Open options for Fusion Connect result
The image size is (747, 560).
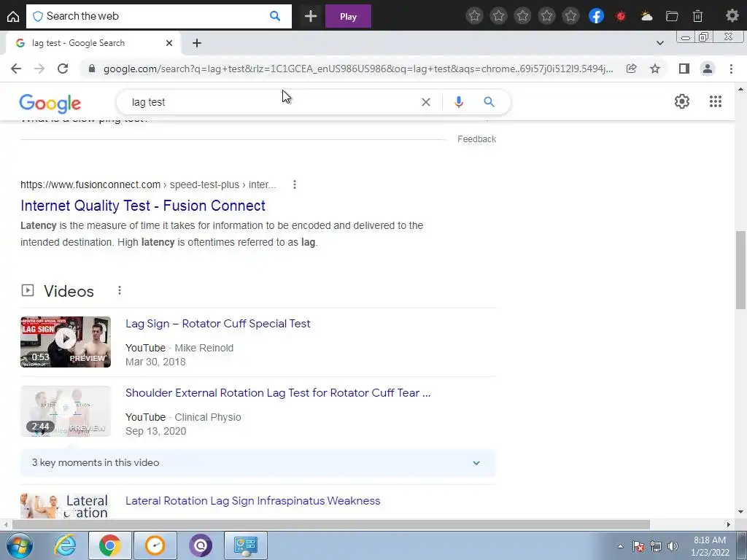pyautogui.click(x=295, y=184)
